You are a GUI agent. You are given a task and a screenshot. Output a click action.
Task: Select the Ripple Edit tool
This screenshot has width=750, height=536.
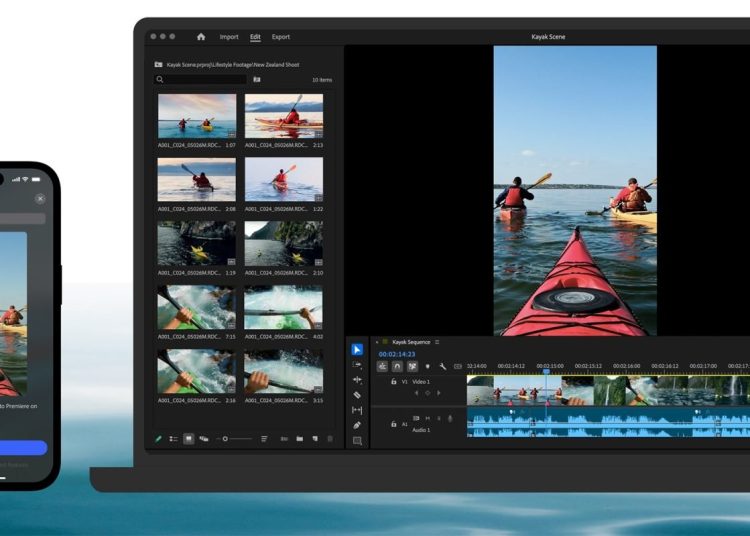(x=357, y=380)
